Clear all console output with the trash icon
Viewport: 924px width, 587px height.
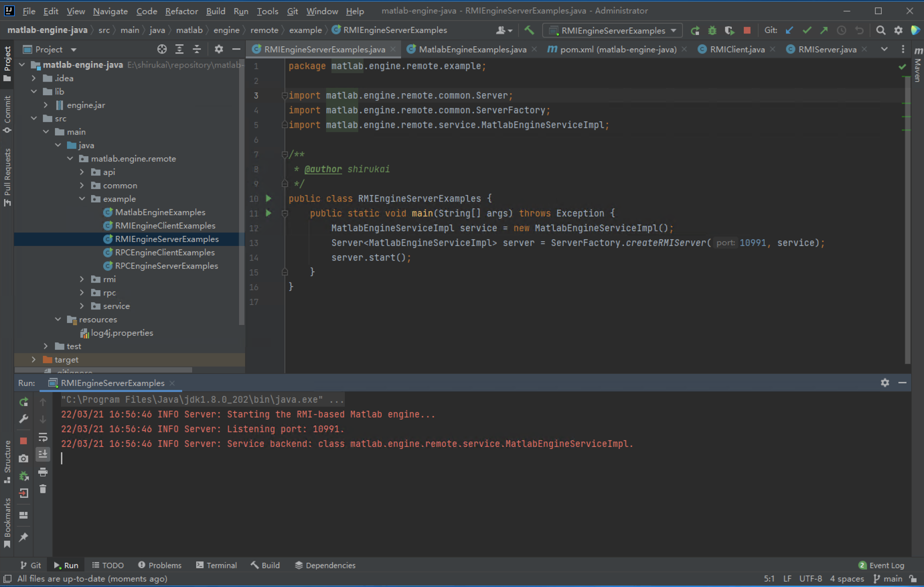point(43,489)
